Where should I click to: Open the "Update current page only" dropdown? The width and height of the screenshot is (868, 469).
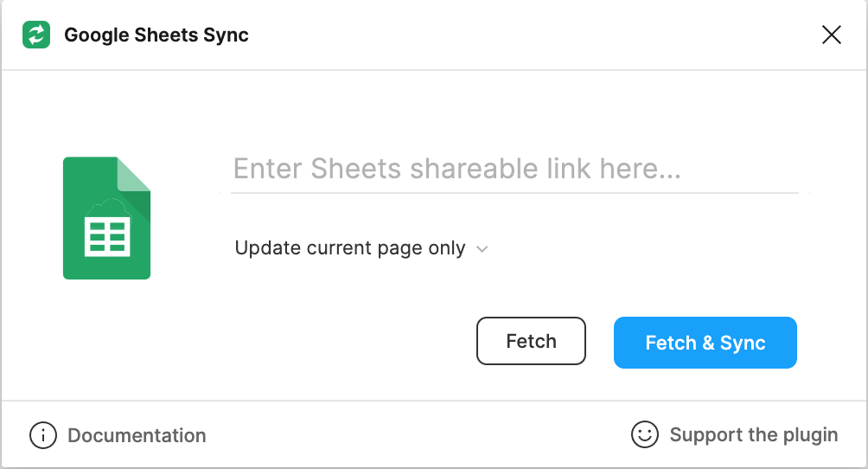click(x=350, y=249)
